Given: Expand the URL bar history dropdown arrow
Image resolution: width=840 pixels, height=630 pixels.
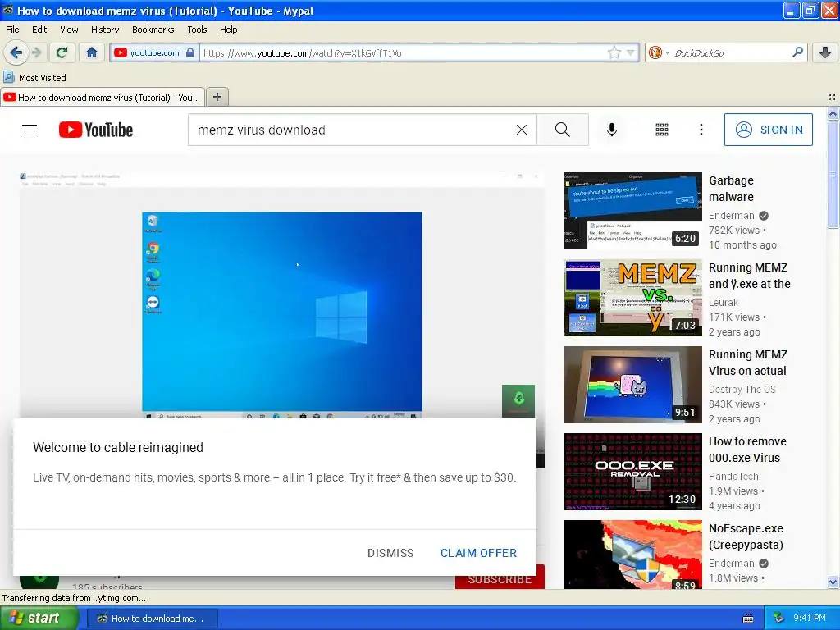Looking at the screenshot, I should coord(631,52).
